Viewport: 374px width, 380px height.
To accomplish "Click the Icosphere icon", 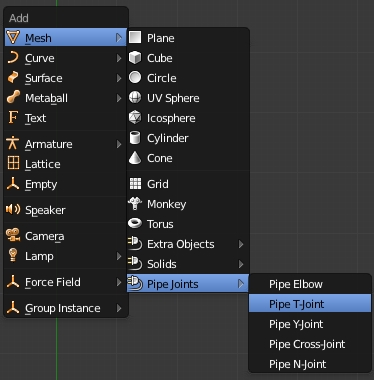I will (135, 117).
